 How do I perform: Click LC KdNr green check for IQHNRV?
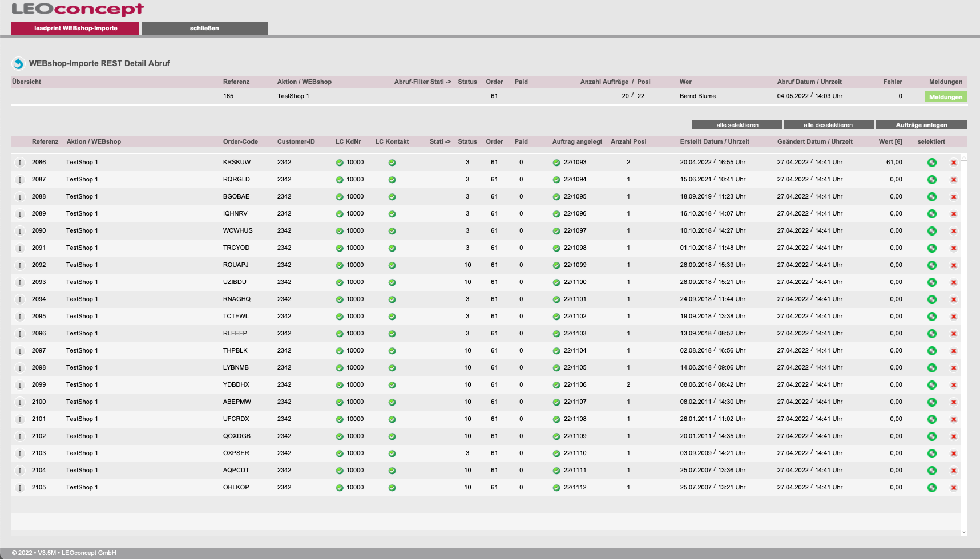(x=340, y=214)
